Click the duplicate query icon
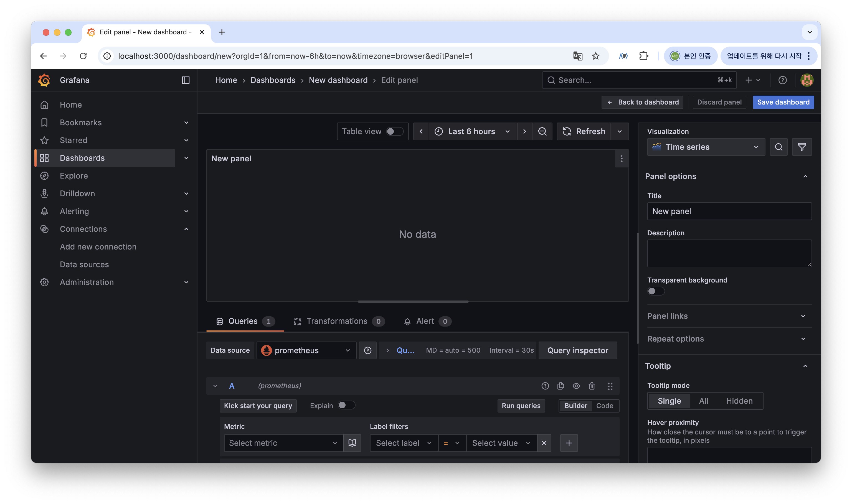This screenshot has height=504, width=852. tap(561, 386)
